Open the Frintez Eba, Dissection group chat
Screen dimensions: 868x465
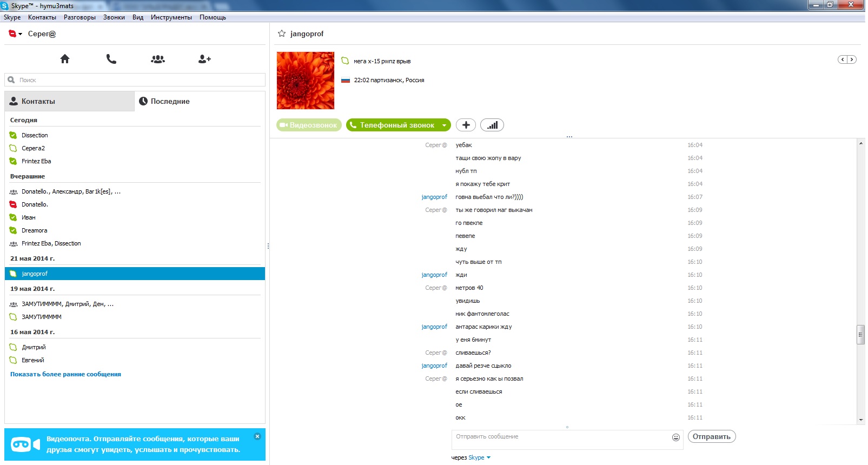135,243
